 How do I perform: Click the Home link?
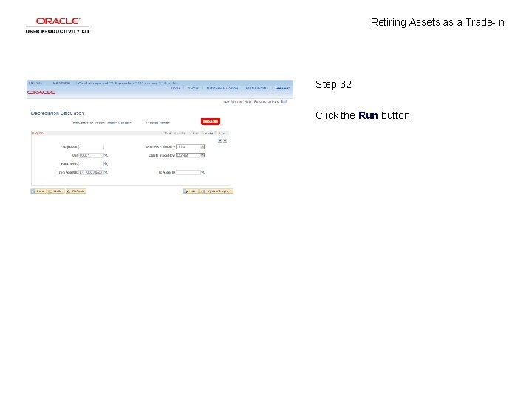(175, 88)
